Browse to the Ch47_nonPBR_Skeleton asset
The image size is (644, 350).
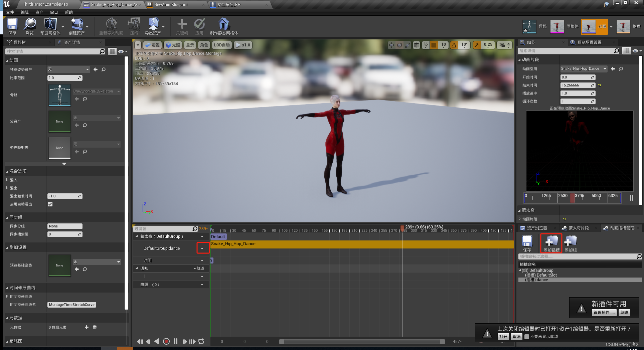[85, 99]
